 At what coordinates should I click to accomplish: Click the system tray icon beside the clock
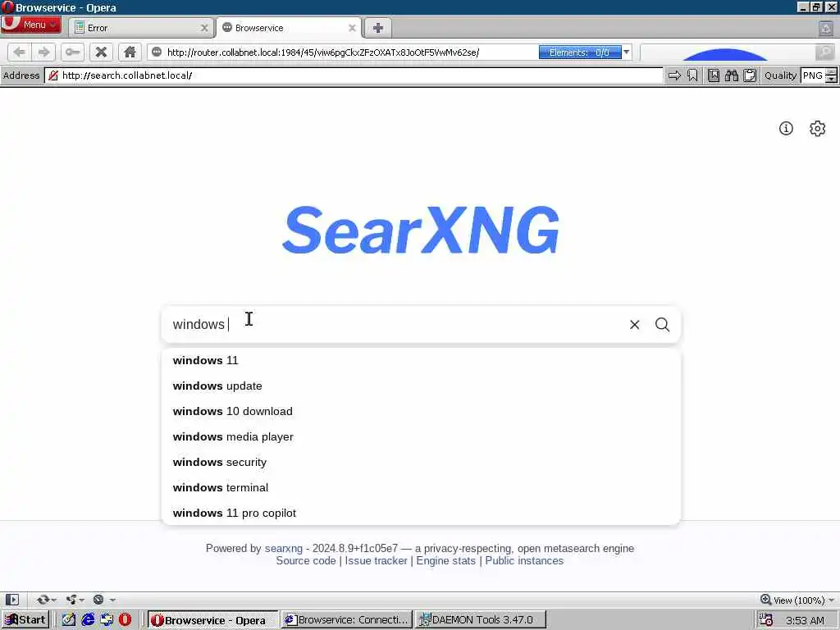pyautogui.click(x=766, y=620)
